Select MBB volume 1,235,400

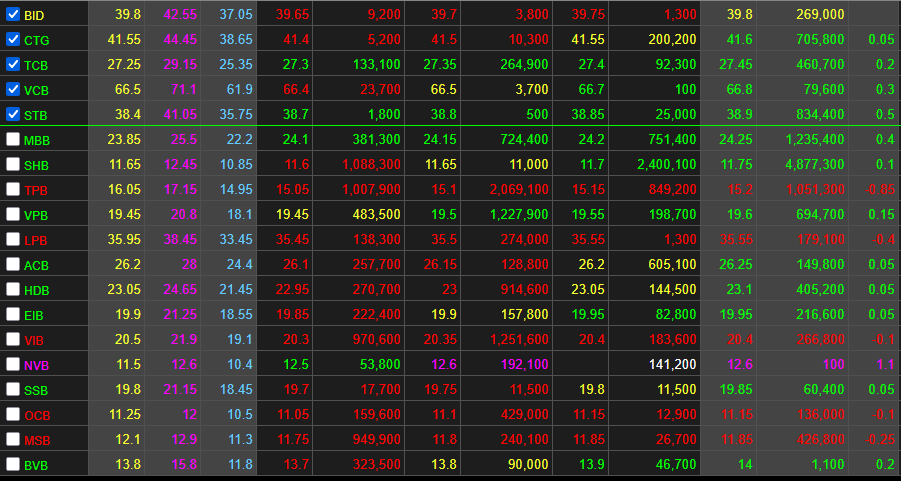[x=813, y=140]
